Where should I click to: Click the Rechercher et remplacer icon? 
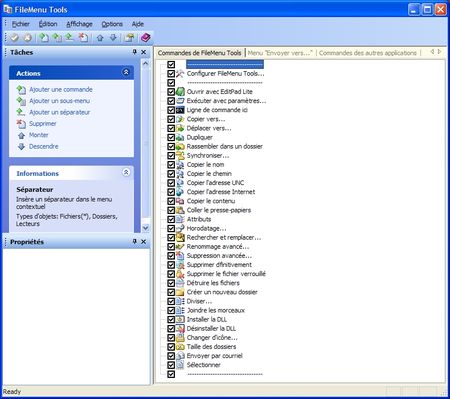click(x=180, y=238)
